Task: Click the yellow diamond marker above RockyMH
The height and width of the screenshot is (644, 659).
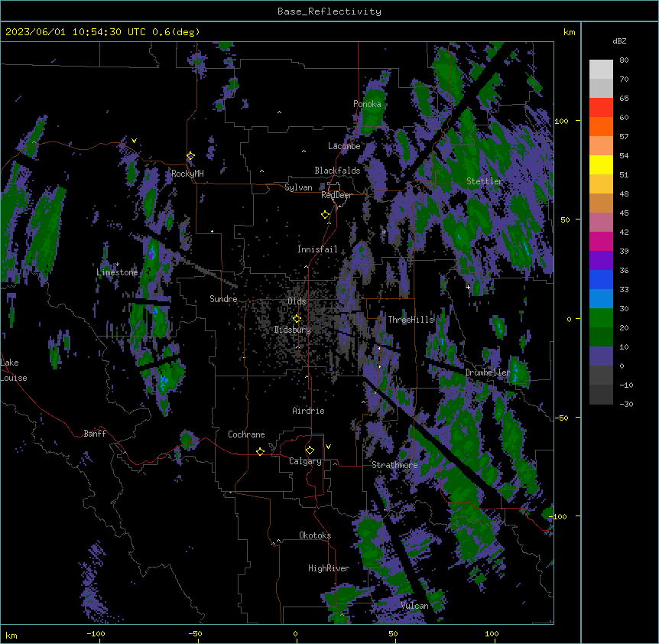Action: 190,156
